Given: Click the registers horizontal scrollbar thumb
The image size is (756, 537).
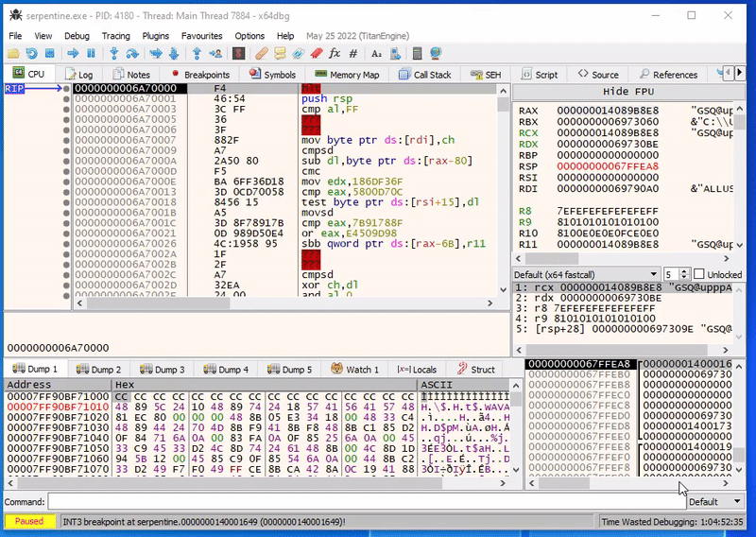Looking at the screenshot, I should [x=552, y=258].
